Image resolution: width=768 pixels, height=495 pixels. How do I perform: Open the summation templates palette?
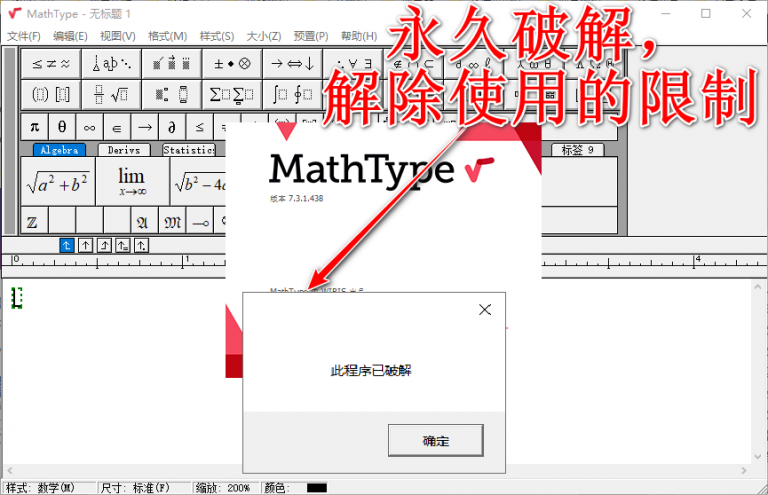point(232,94)
